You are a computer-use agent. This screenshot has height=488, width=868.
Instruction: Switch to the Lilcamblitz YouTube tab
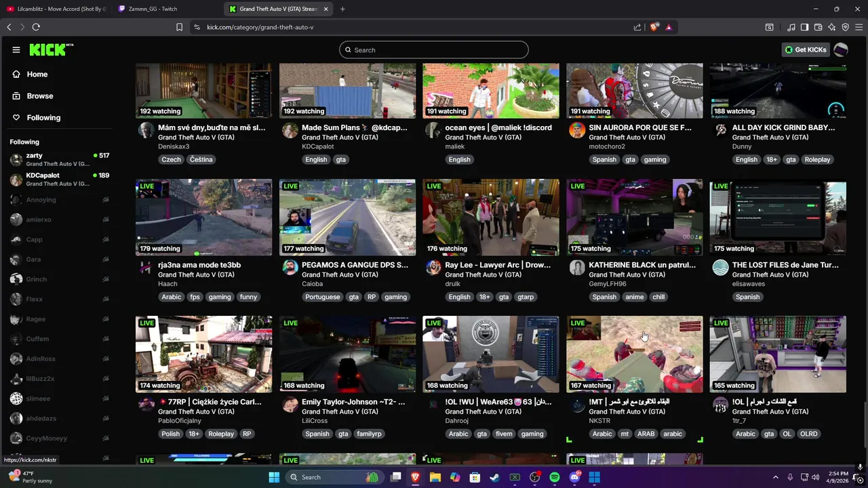tap(57, 9)
